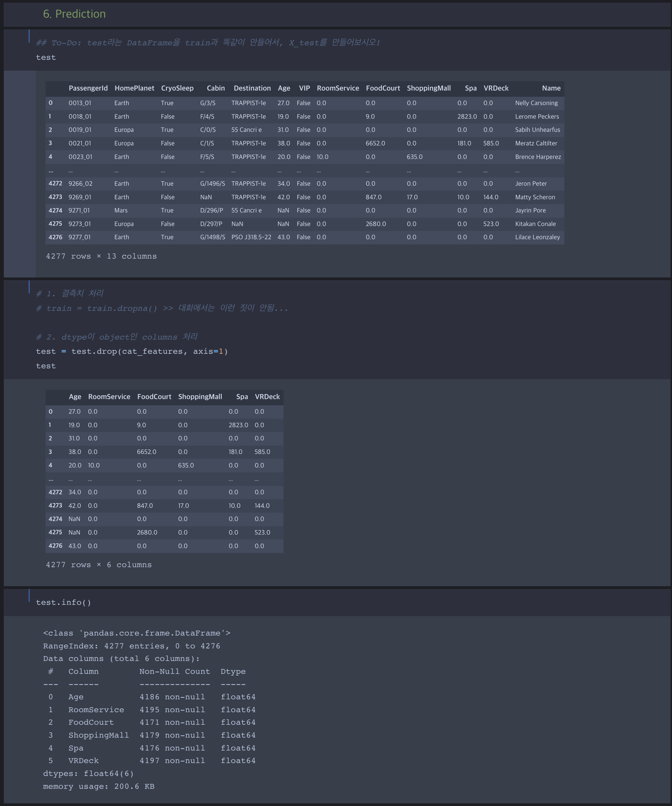The image size is (672, 806).
Task: Click the PassengerId column header
Action: click(88, 88)
